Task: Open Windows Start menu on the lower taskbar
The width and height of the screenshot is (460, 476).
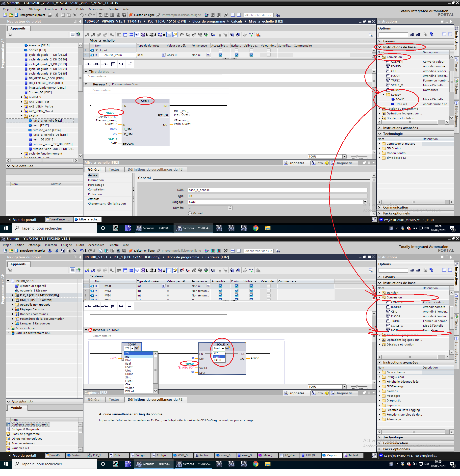Action: tap(6, 464)
